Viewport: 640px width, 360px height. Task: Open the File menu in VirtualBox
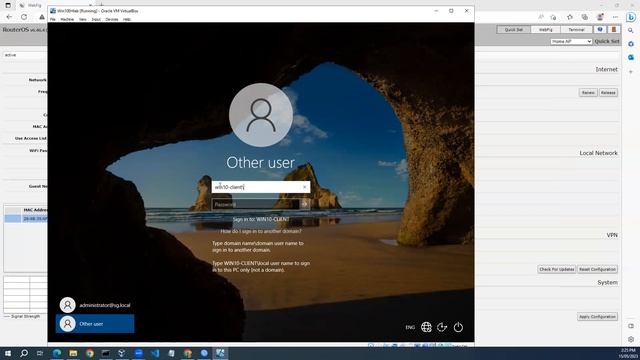click(x=53, y=19)
